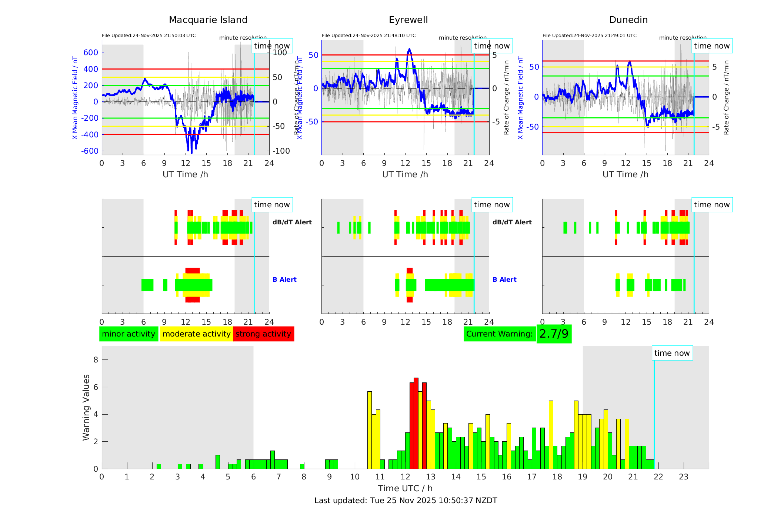This screenshot has width=784, height=532.
Task: Click the 2.7/9 warning value box
Action: [554, 334]
